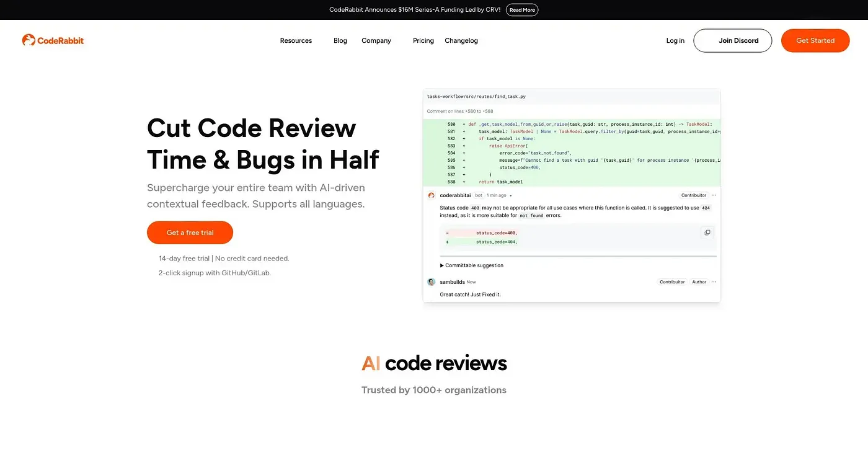Click Read More in announcement banner
The width and height of the screenshot is (868, 452).
coord(522,10)
